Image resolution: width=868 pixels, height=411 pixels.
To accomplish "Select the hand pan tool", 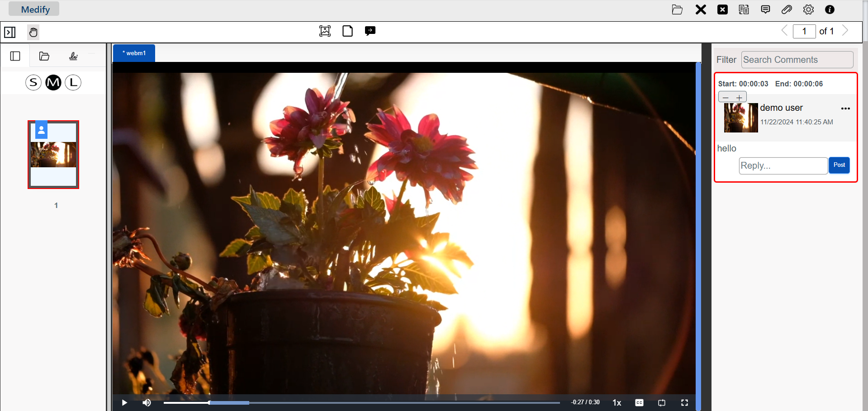I will (x=33, y=32).
